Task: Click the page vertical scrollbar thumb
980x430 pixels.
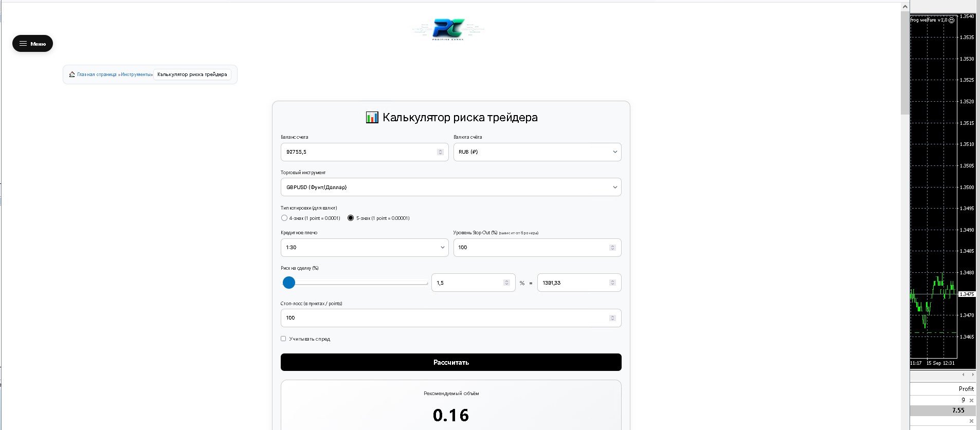Action: (x=905, y=63)
